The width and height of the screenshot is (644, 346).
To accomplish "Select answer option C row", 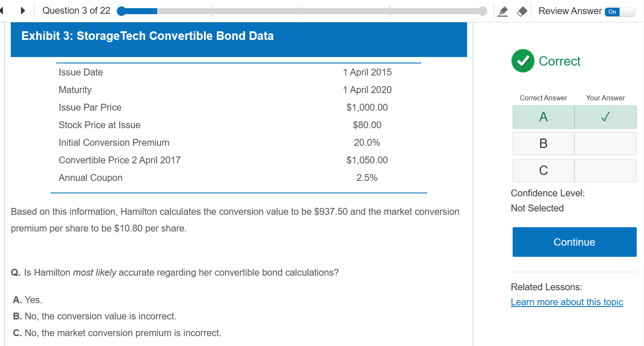I will point(543,171).
